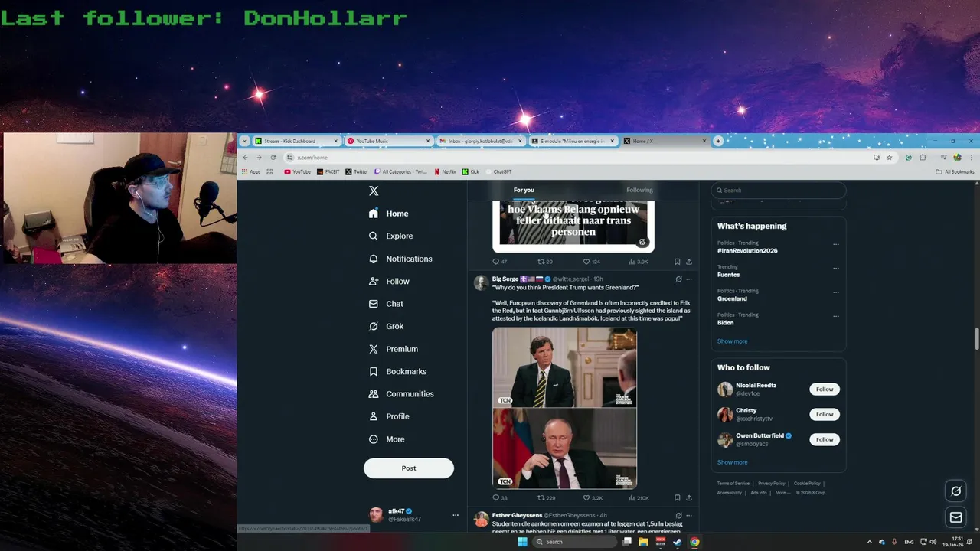Open Notifications in the sidebar

(x=400, y=259)
